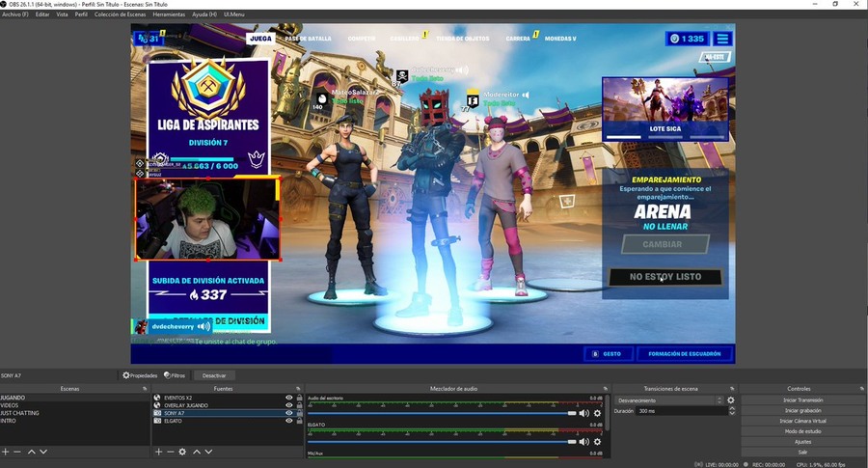Undock Transiciones de escena panel float icon
The width and height of the screenshot is (868, 468).
[732, 389]
